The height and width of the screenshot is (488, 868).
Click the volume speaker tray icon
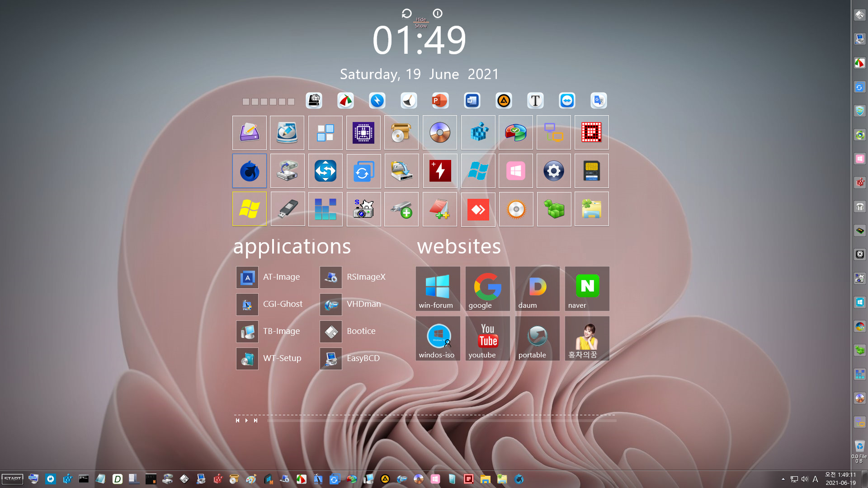point(804,479)
